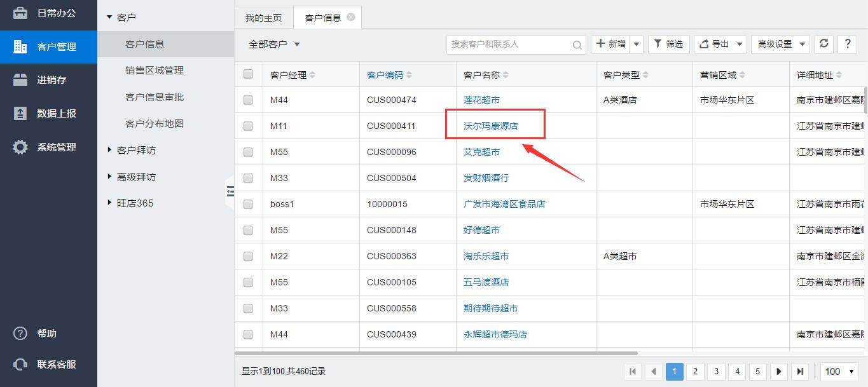This screenshot has height=387, width=868.
Task: Click the refresh icon in the toolbar
Action: tap(824, 44)
